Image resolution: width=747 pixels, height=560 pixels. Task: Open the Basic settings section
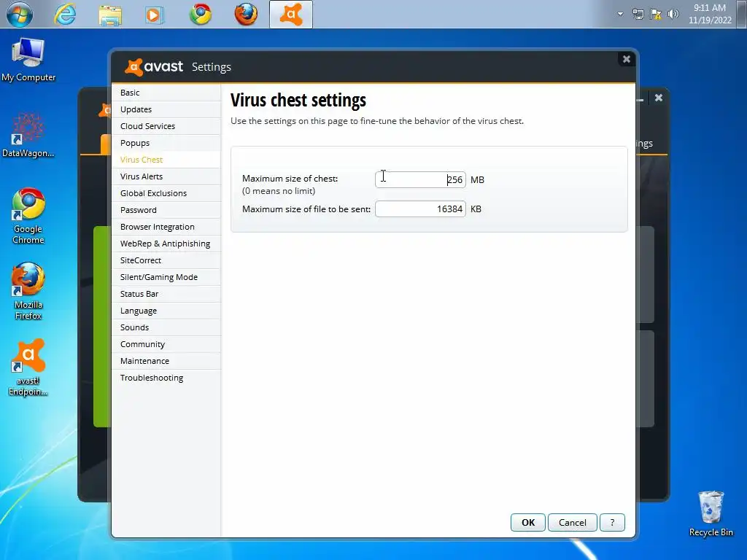166,93
